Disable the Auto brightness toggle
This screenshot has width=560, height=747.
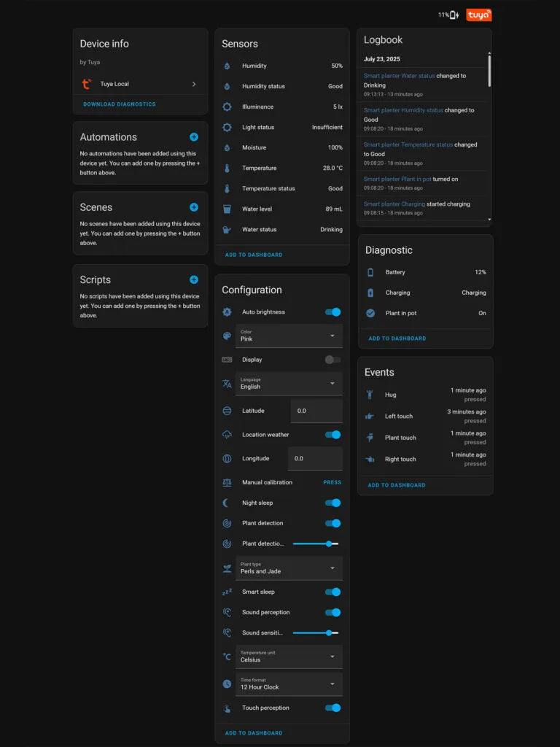tap(332, 312)
